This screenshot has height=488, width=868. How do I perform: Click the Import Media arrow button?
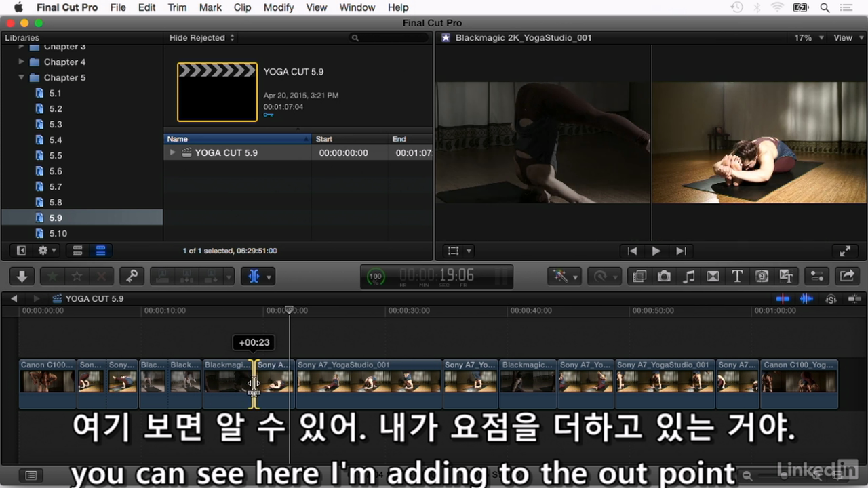[x=22, y=276]
